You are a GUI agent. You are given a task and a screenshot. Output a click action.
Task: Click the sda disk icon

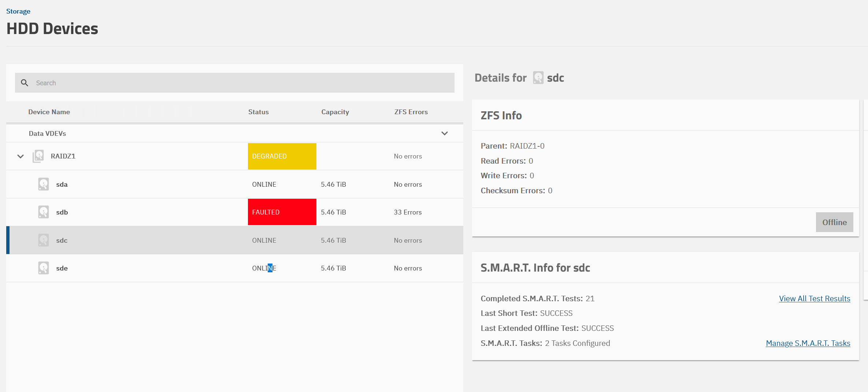tap(44, 184)
